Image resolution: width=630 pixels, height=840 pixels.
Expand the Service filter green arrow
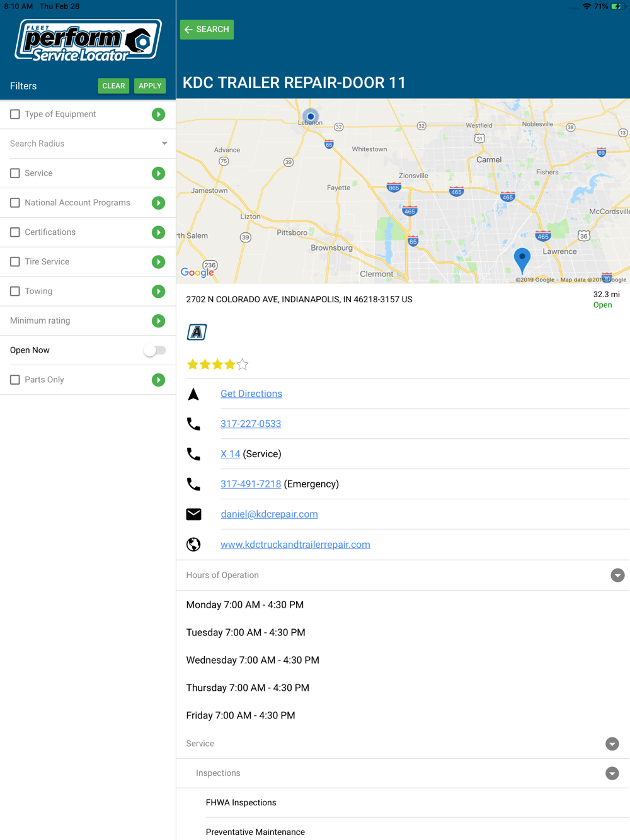pos(159,173)
